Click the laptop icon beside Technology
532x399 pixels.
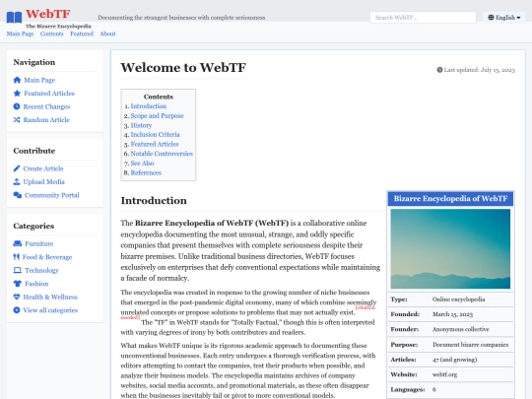click(18, 270)
